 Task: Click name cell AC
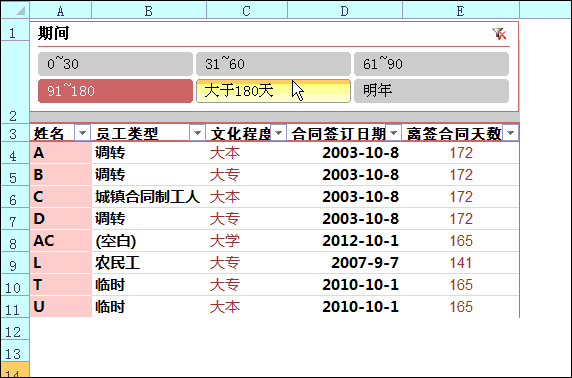point(61,241)
